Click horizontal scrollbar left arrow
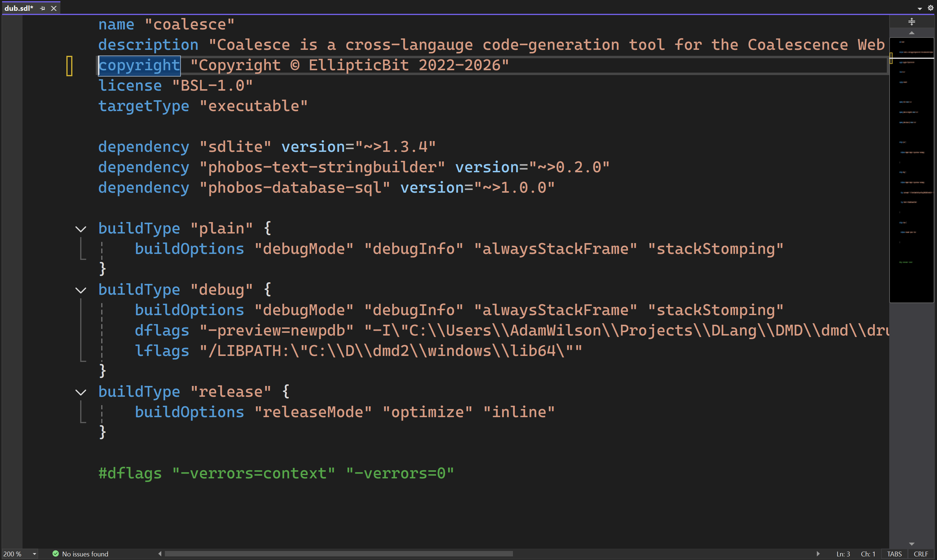The width and height of the screenshot is (937, 560). [x=160, y=554]
